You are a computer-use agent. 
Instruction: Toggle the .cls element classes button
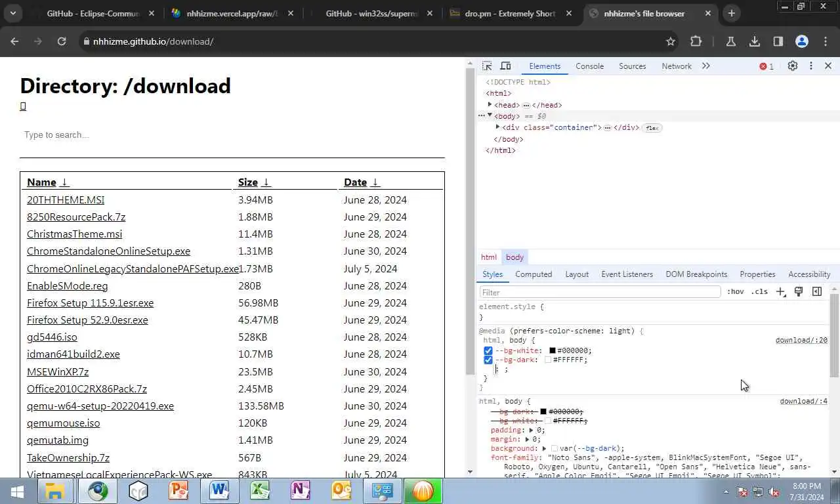pyautogui.click(x=759, y=291)
